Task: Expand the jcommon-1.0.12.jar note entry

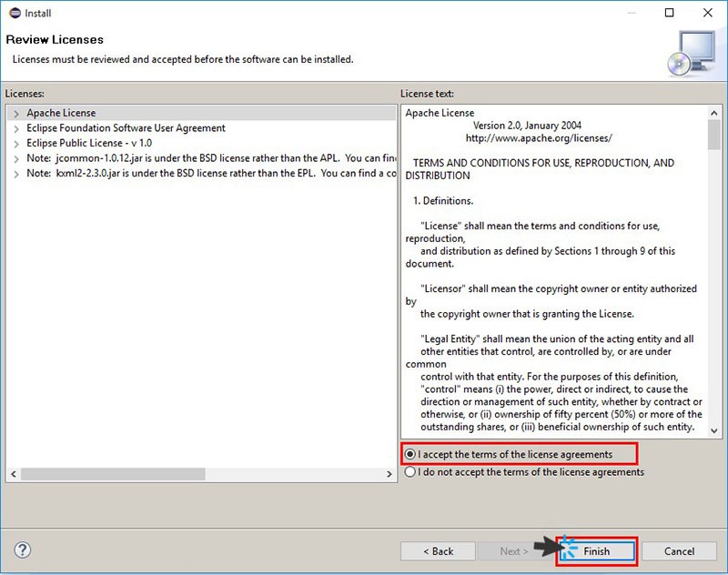Action: coord(16,158)
